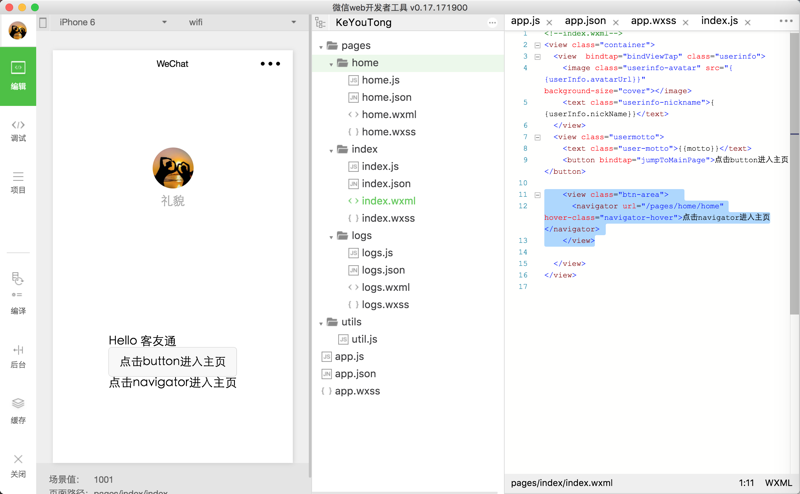Close the app.wxss tab
This screenshot has width=800, height=494.
click(x=685, y=22)
